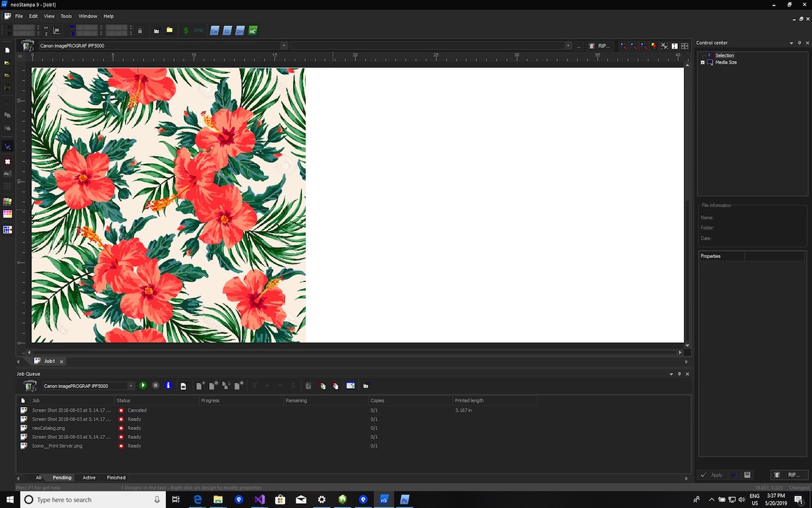
Task: Pin the Job Queue panel
Action: click(679, 374)
